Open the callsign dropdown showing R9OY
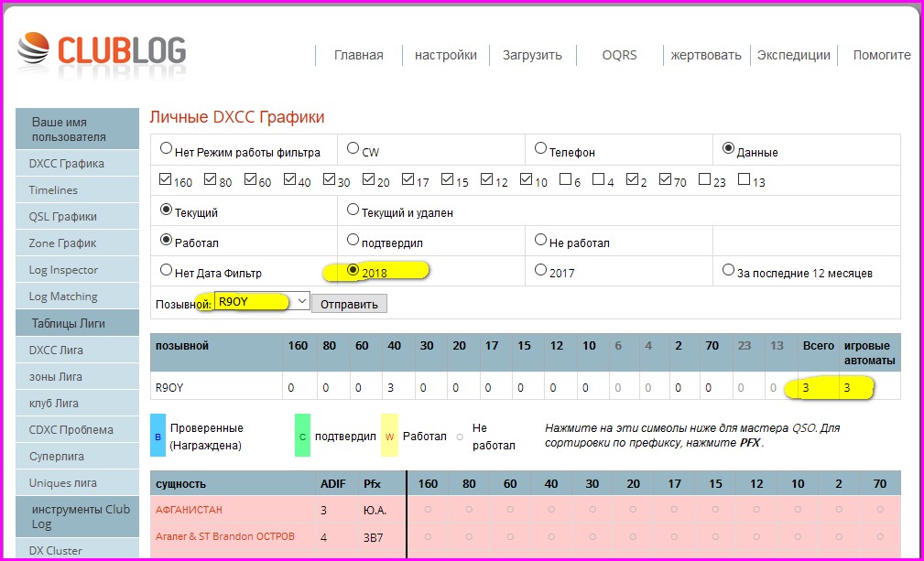Viewport: 924px width, 561px height. (x=262, y=302)
